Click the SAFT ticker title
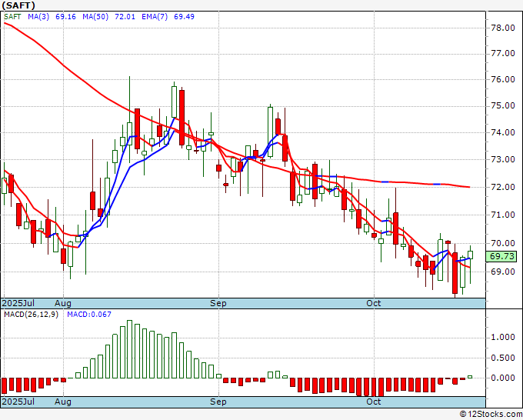 tap(18, 5)
